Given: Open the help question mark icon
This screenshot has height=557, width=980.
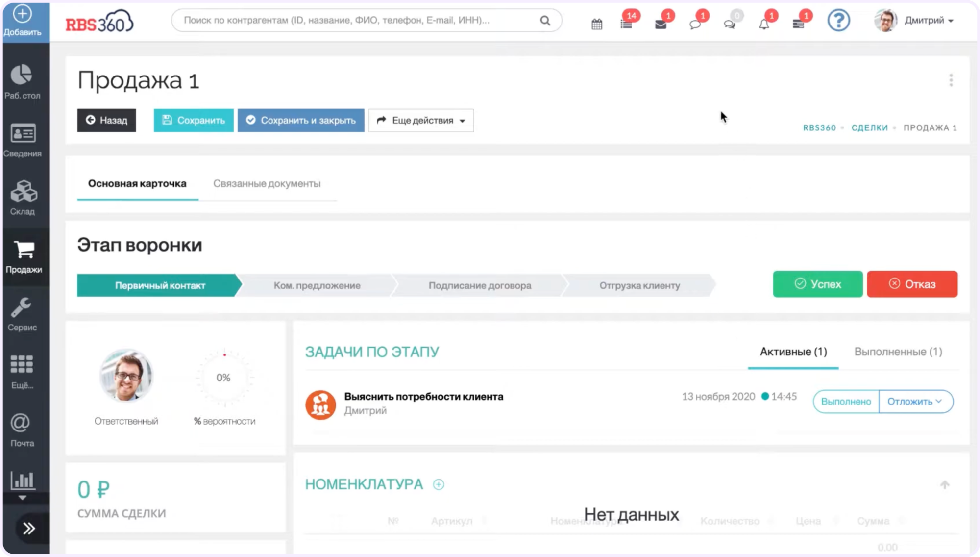Looking at the screenshot, I should [x=838, y=21].
